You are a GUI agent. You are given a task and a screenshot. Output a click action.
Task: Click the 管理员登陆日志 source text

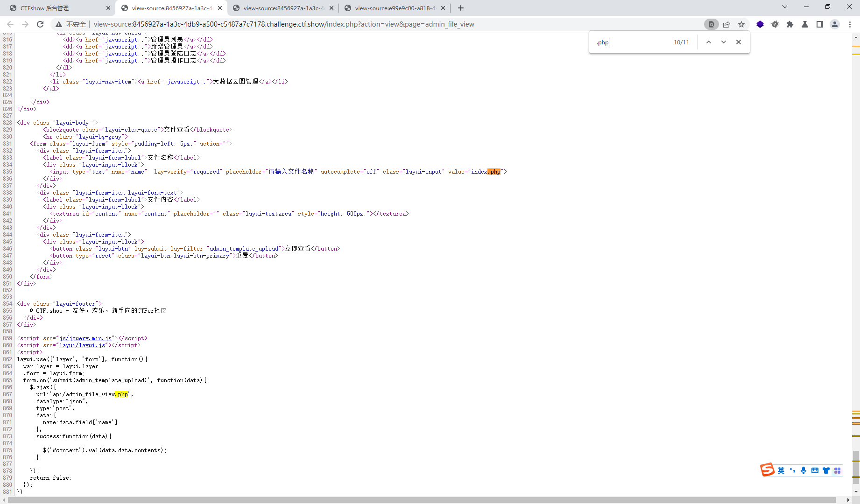tap(173, 54)
